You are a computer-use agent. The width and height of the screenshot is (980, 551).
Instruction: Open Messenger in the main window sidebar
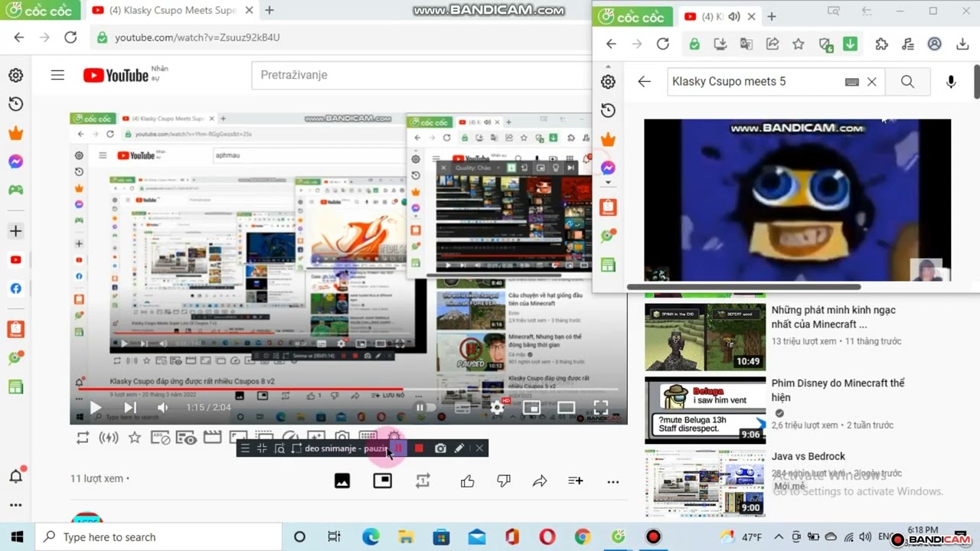click(x=15, y=161)
